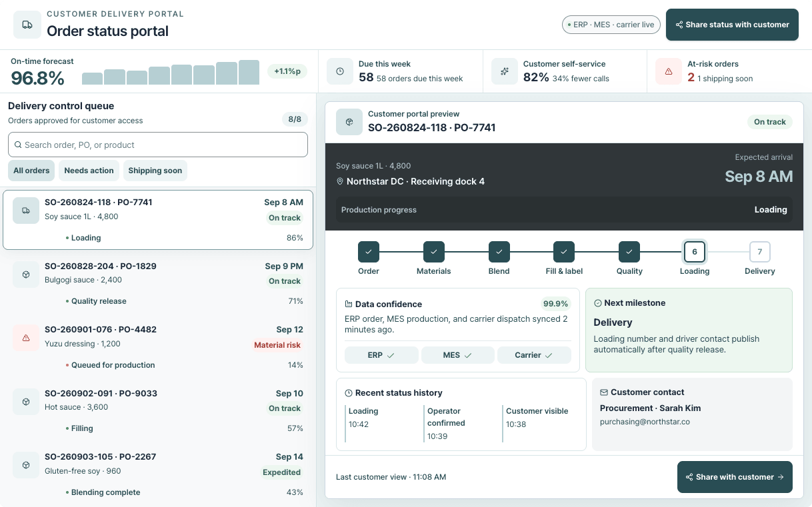Click the At-risk orders warning triangle icon
Image resolution: width=812 pixels, height=507 pixels.
click(x=669, y=71)
